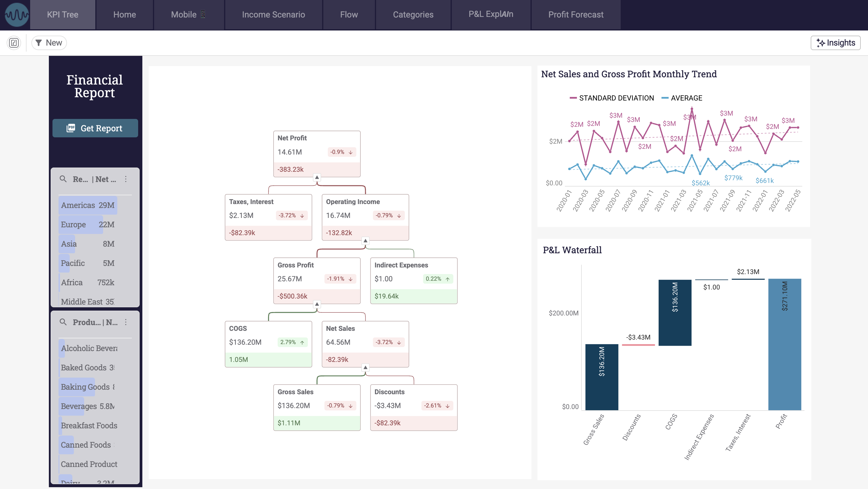Image resolution: width=868 pixels, height=489 pixels.
Task: Click Gross Sales waterfall bar
Action: tap(601, 377)
